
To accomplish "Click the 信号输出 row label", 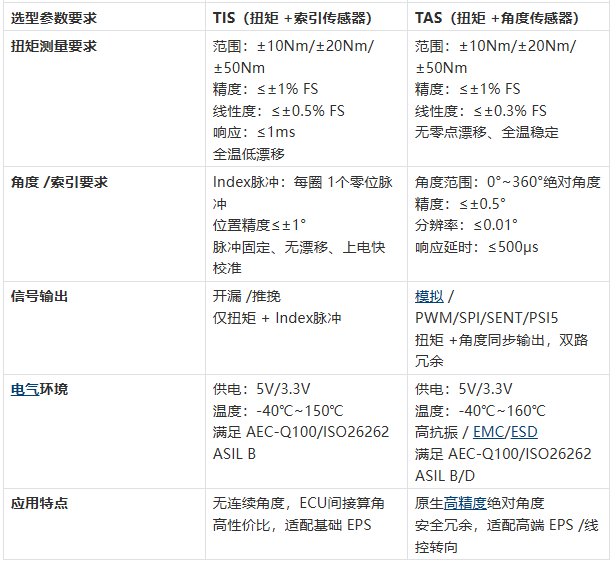I will (x=39, y=296).
